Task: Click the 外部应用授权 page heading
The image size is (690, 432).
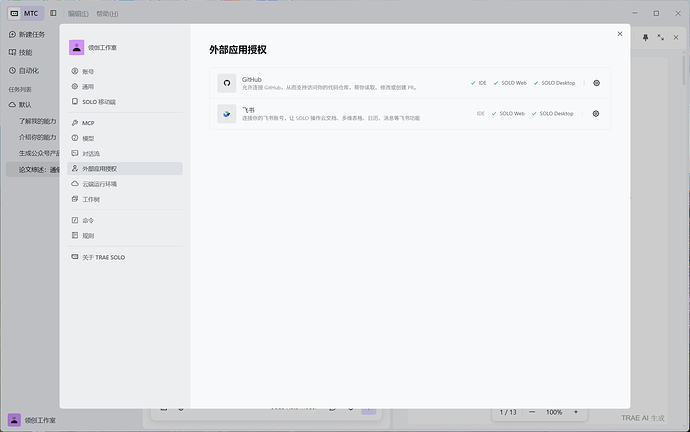Action: [238, 50]
